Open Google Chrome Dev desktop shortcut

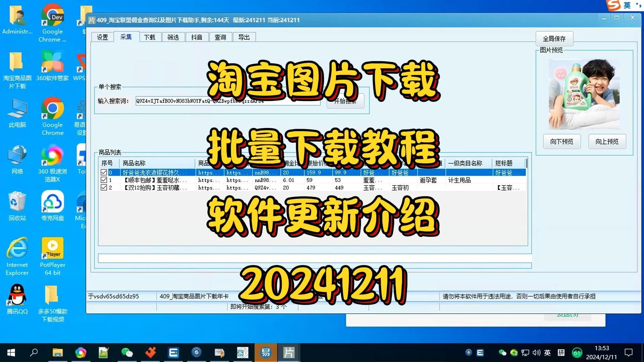(x=52, y=23)
